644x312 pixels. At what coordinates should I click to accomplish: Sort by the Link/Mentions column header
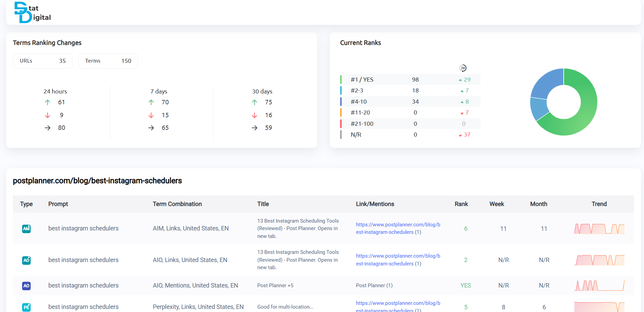375,204
